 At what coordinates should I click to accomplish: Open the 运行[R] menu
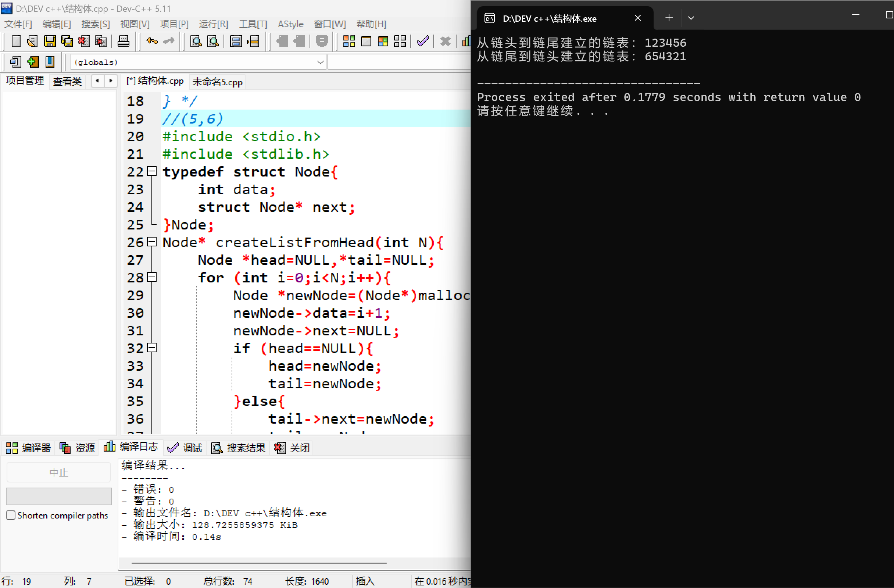(x=213, y=24)
